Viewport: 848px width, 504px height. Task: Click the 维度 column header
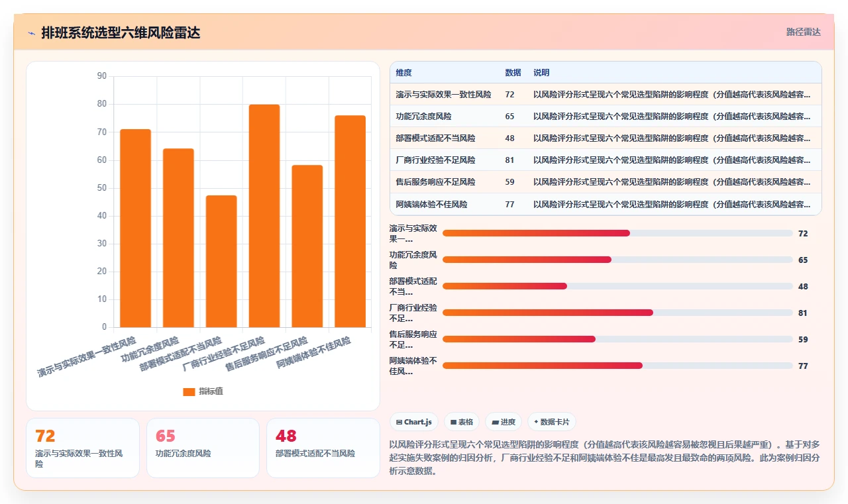coord(403,72)
